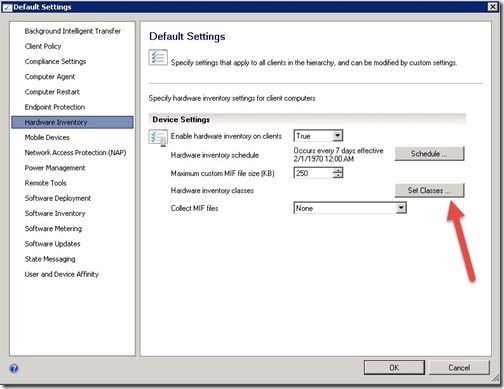504x389 pixels.
Task: Click 'Maximum custom MIF file size (KB)' label
Action: tap(222, 173)
